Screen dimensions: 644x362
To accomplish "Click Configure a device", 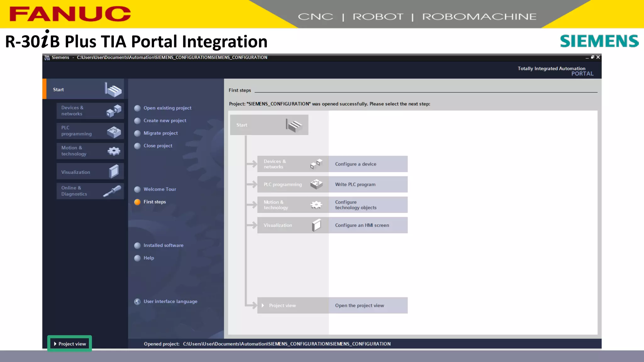I will click(368, 164).
